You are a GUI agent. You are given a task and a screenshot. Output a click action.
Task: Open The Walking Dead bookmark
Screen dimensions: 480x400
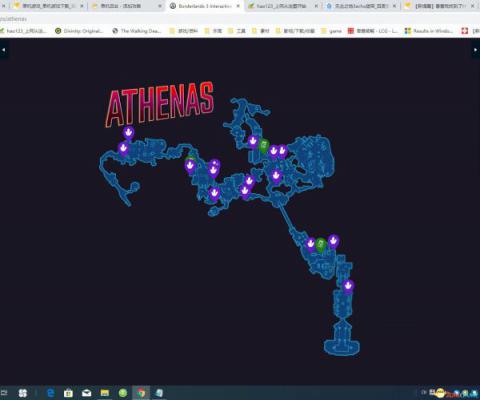tap(137, 31)
